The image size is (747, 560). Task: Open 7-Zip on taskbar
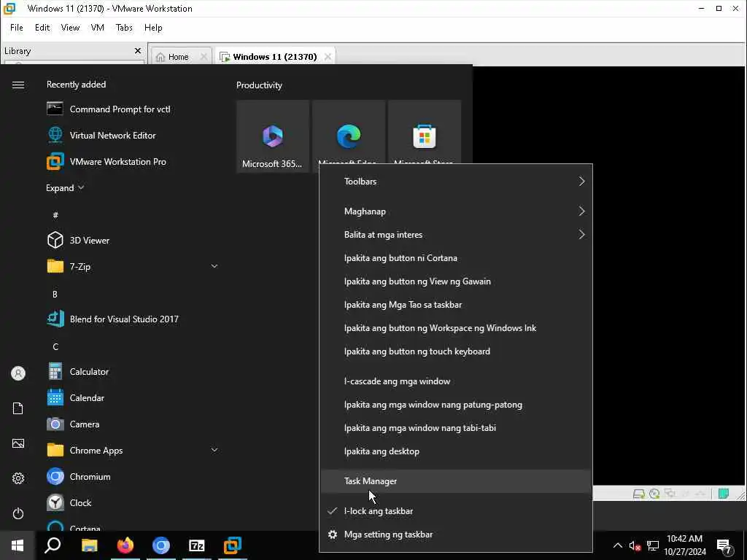coord(197,545)
